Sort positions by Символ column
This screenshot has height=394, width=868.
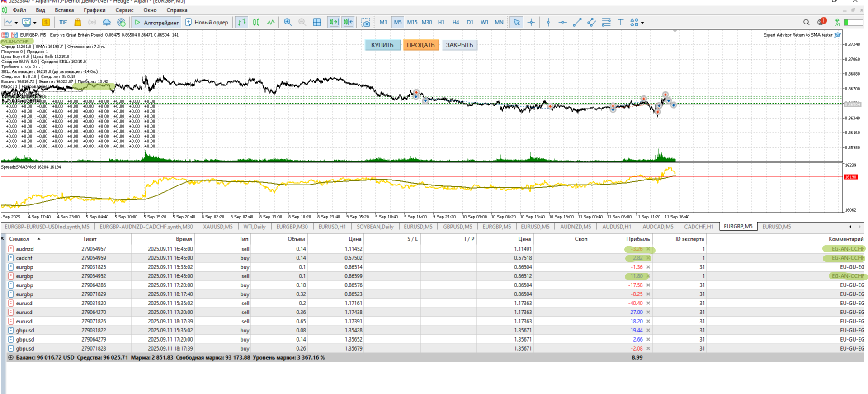(x=19, y=239)
